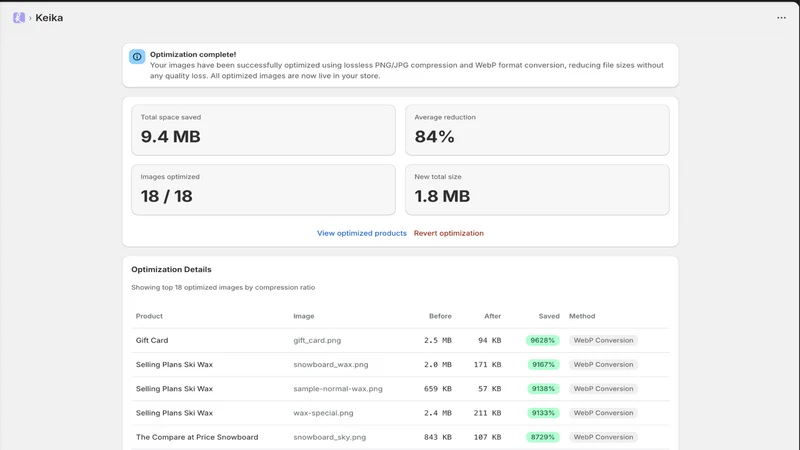Select the Gift Card product row

pyautogui.click(x=401, y=340)
